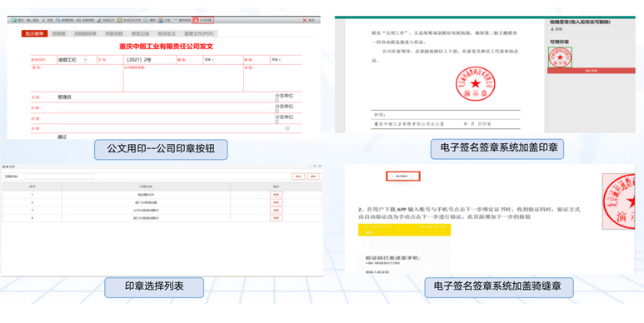Click the 提交 submit icon in toolbar
The width and height of the screenshot is (644, 323).
pos(14,20)
